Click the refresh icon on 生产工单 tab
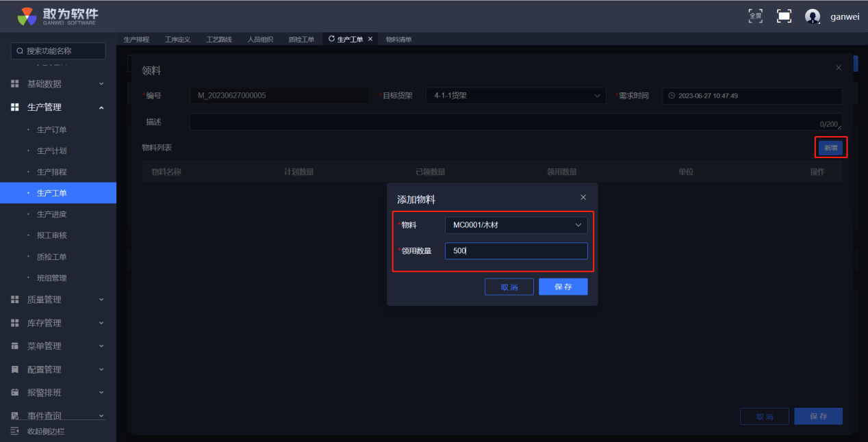 tap(332, 39)
